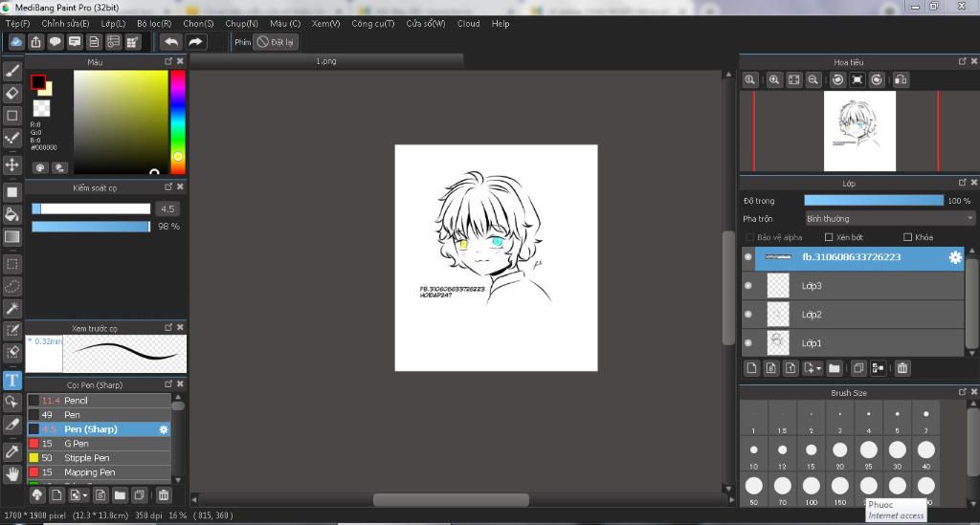Hide the Lớp1 layer
This screenshot has width=980, height=525.
point(748,342)
